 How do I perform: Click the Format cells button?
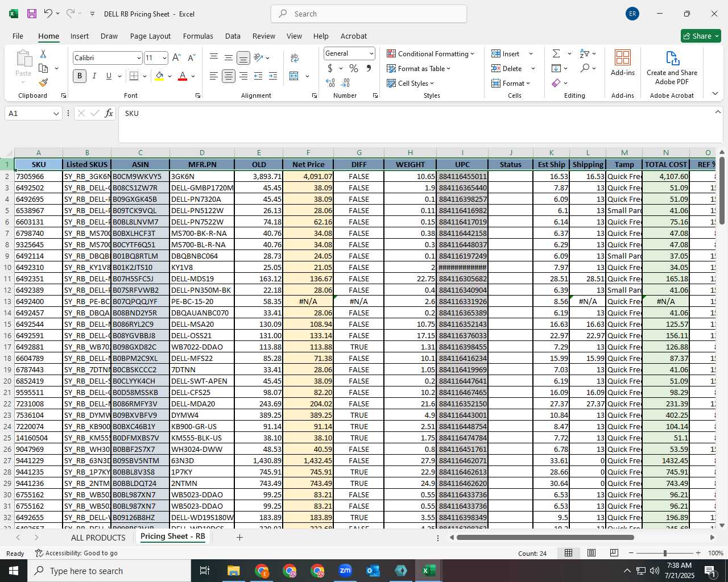pyautogui.click(x=510, y=83)
